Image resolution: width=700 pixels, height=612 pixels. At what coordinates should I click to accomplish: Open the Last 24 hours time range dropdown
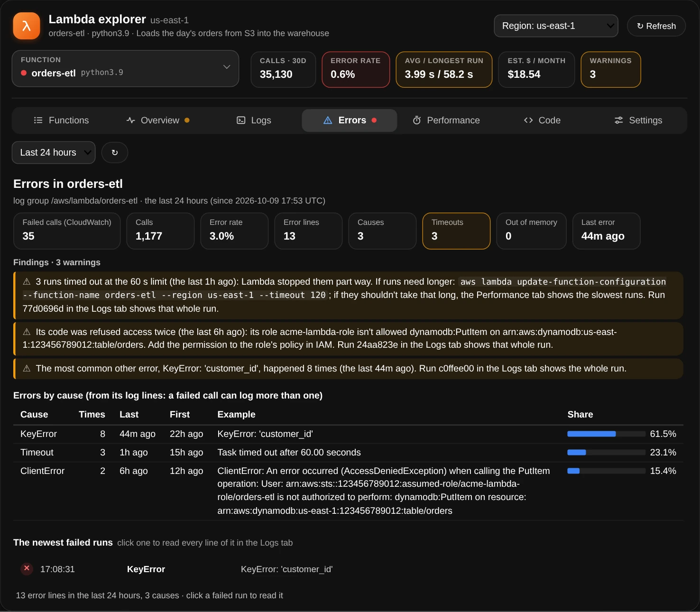pyautogui.click(x=54, y=153)
